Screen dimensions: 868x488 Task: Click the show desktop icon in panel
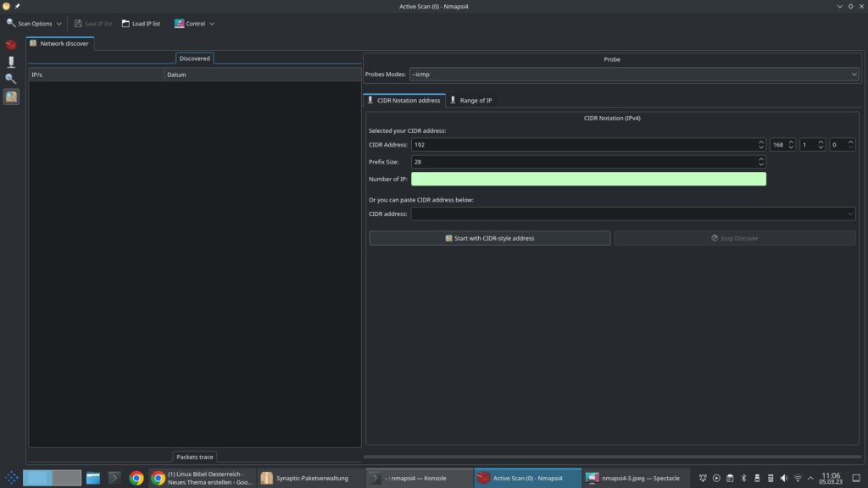pyautogui.click(x=856, y=478)
